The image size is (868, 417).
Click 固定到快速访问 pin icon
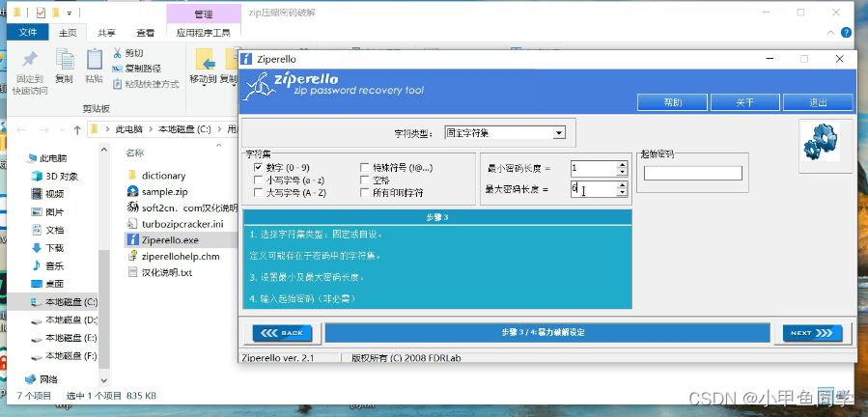click(30, 59)
